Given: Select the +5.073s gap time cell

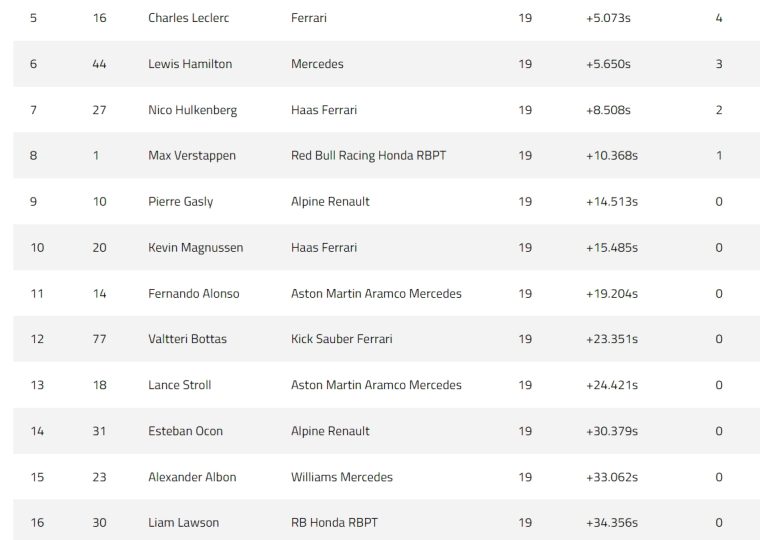Looking at the screenshot, I should (x=611, y=18).
